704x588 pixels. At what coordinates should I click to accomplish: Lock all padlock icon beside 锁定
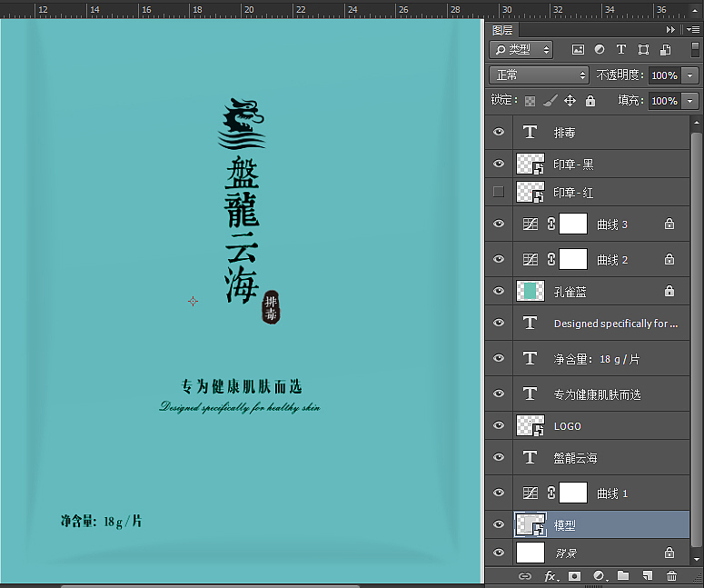coord(590,100)
